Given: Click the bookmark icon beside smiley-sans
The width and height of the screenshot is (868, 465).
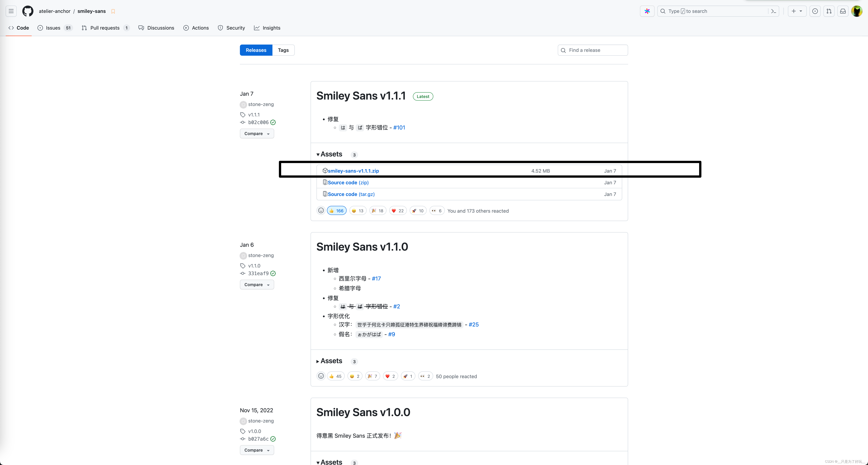Looking at the screenshot, I should coord(113,11).
